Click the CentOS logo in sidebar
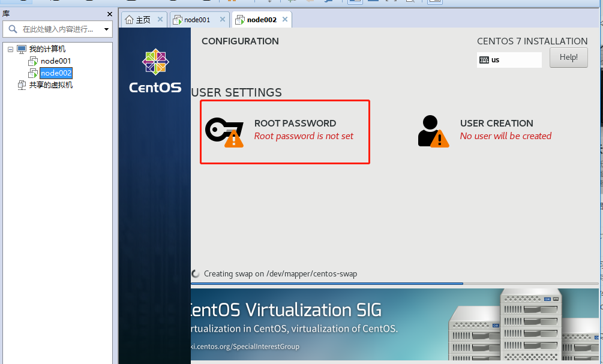Image resolution: width=603 pixels, height=364 pixels. click(x=155, y=71)
